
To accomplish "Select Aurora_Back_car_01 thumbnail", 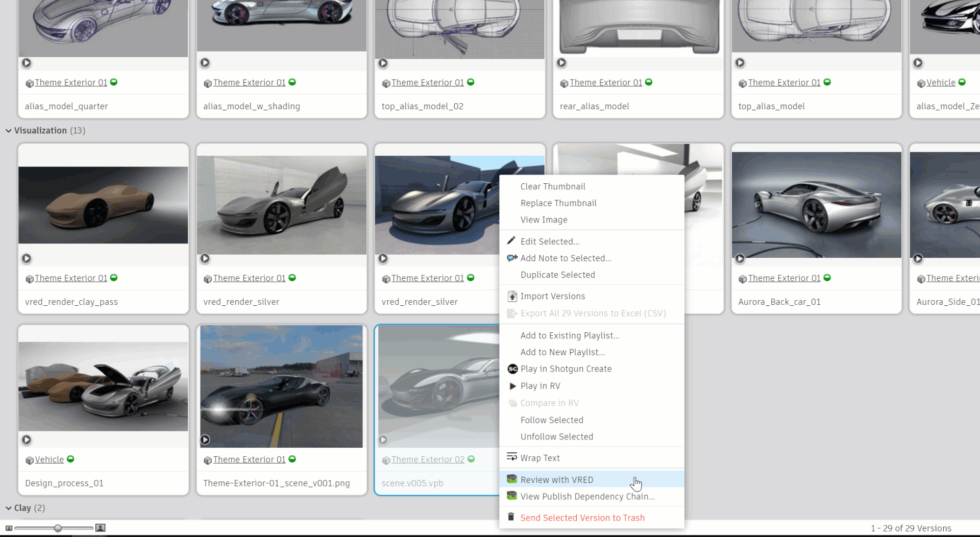I will (x=816, y=205).
